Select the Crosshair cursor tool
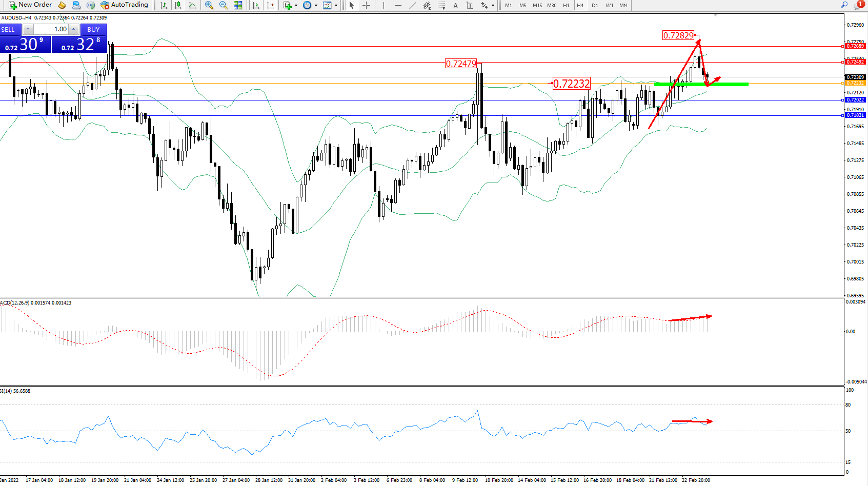The image size is (868, 486). [366, 5]
